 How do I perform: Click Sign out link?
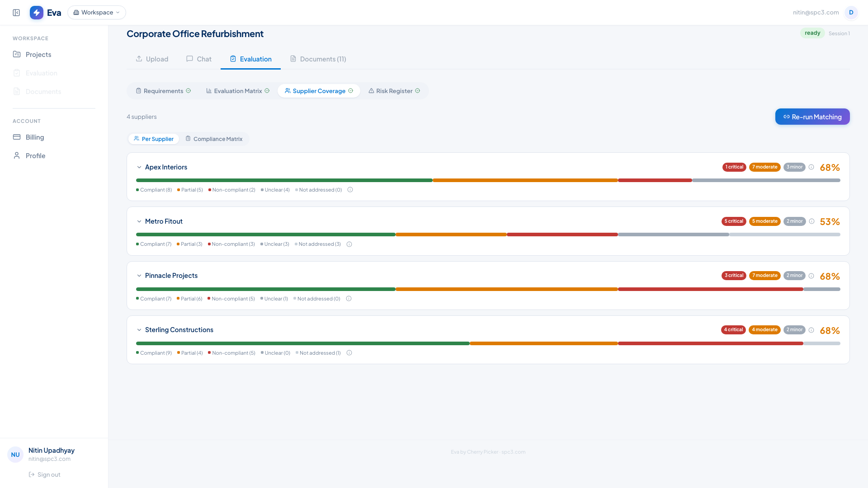pos(44,475)
